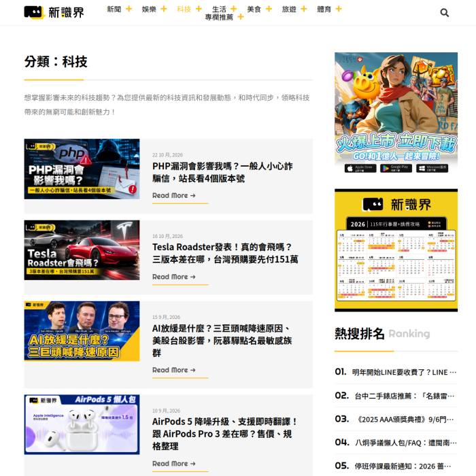Click the date 10 9 月, 2026
Viewport: 476px width, 476px height.
click(x=166, y=411)
